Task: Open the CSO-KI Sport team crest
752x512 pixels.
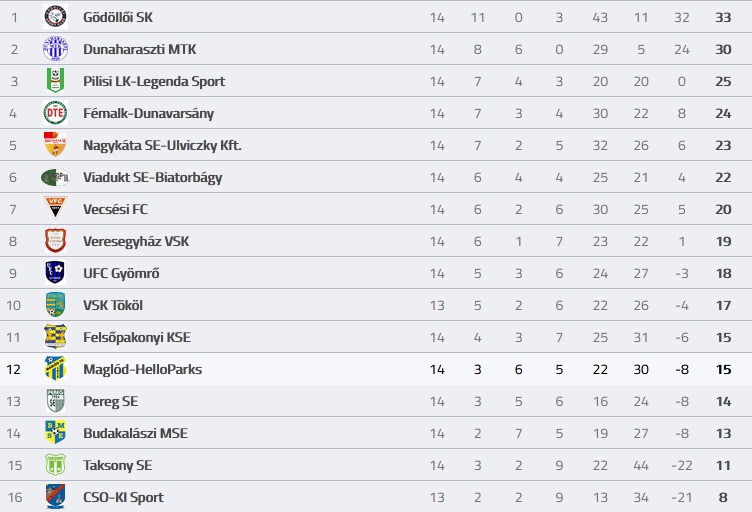Action: tap(55, 497)
